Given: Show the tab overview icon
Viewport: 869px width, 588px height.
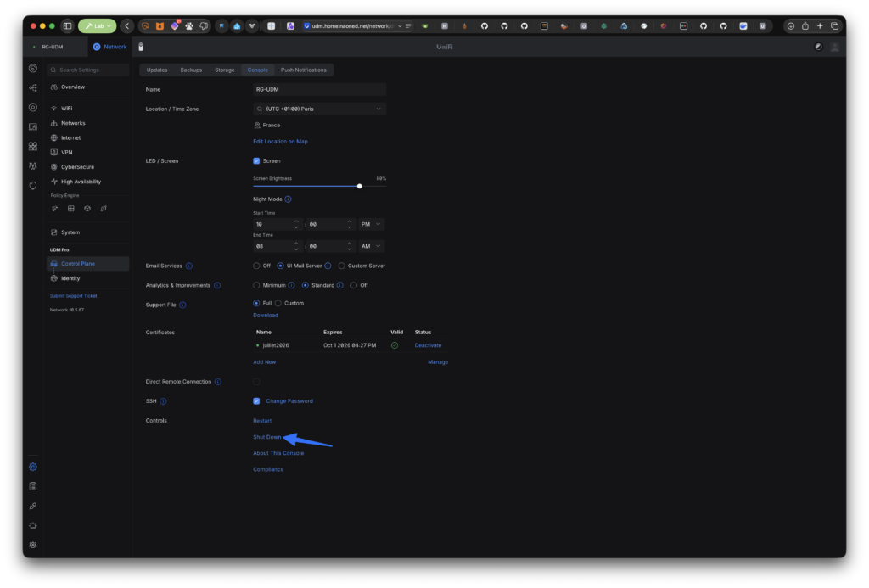Looking at the screenshot, I should [835, 26].
